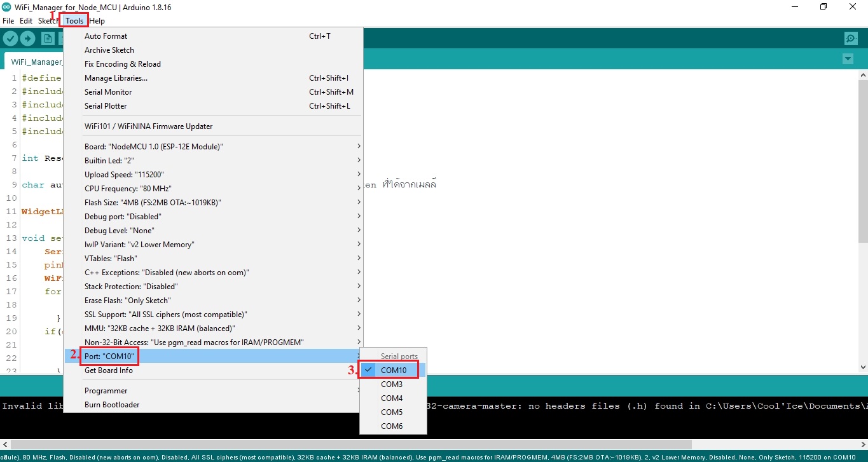The height and width of the screenshot is (462, 868).
Task: Select COM3 serial port
Action: click(x=393, y=384)
